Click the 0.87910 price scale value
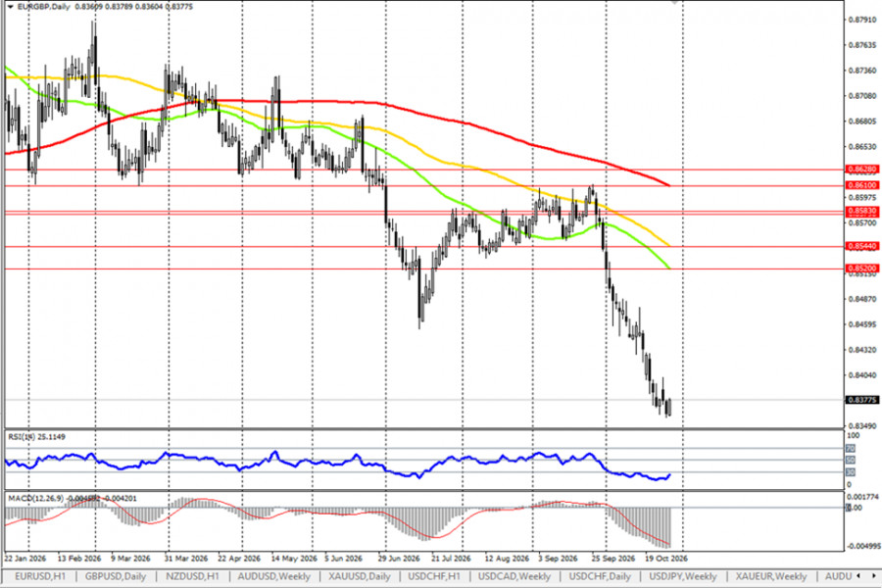The image size is (882, 588). coord(861,20)
